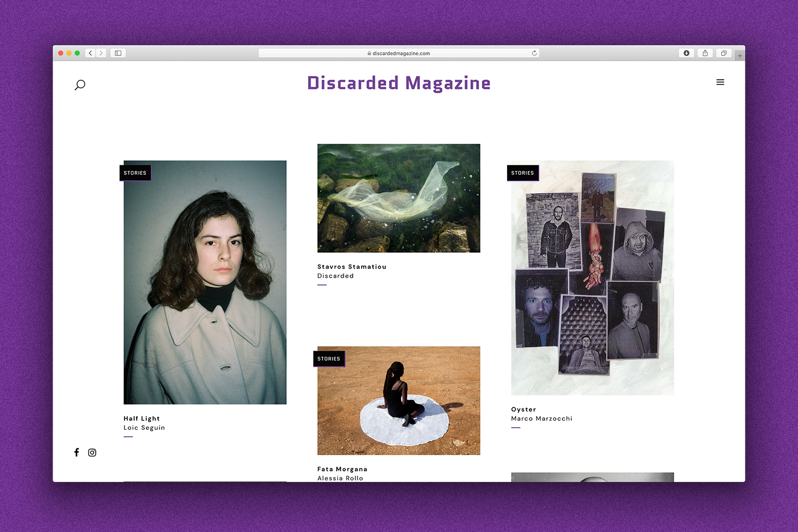Click STORIES tag on Fata Morgana photo

coord(329,359)
